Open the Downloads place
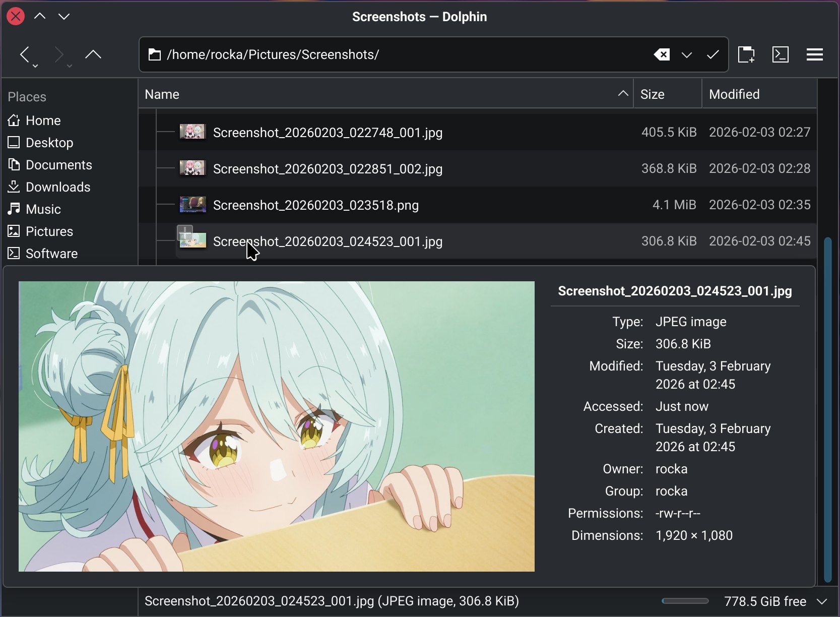The width and height of the screenshot is (840, 617). [58, 187]
